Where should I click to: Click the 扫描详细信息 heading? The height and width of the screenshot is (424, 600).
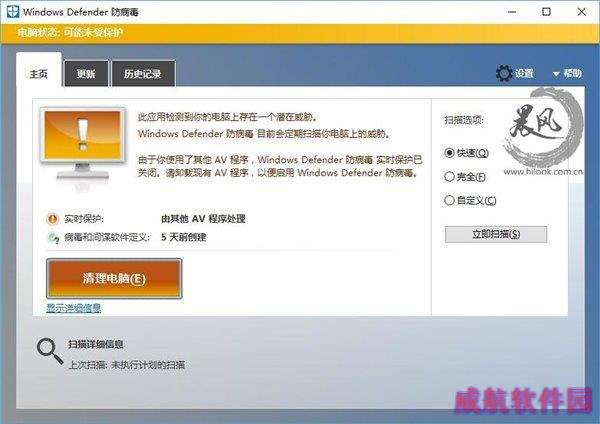tap(96, 344)
